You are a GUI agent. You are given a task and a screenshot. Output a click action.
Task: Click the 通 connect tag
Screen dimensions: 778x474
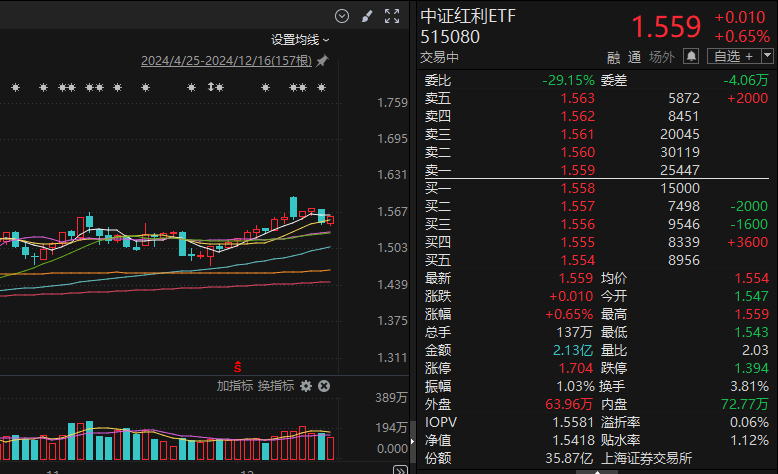point(635,57)
